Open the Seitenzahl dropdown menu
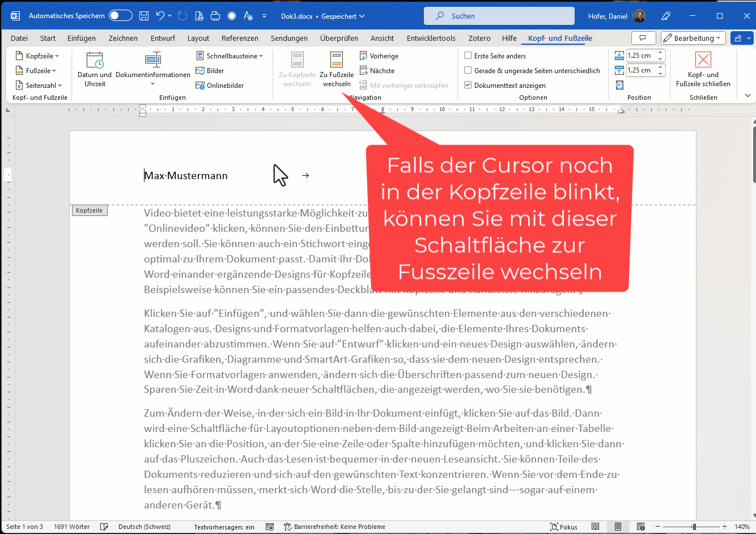The image size is (756, 534). coord(39,86)
